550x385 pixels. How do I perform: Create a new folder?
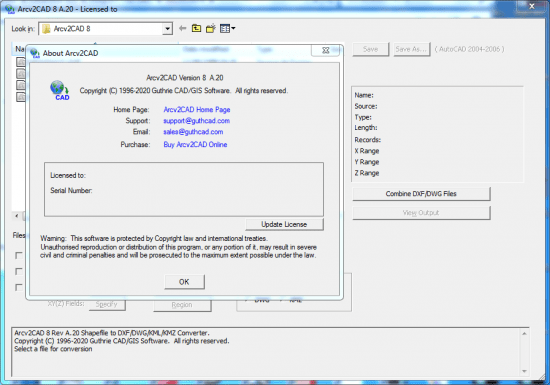pos(210,28)
